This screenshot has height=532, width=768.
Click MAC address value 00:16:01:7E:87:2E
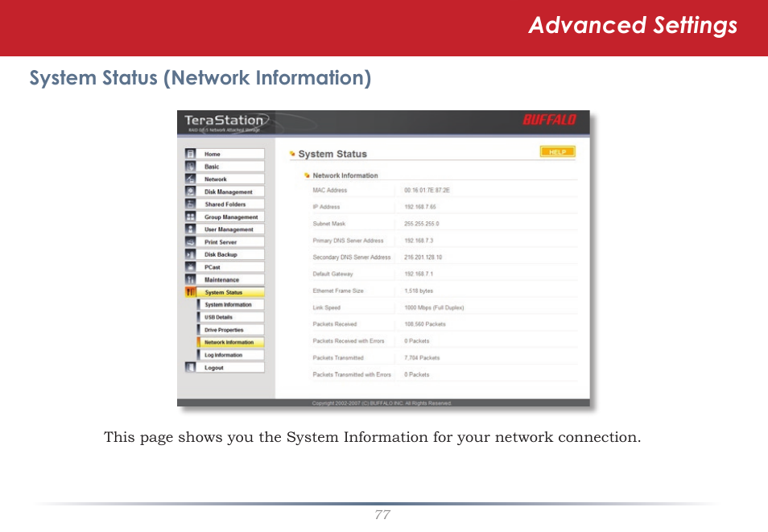tap(427, 190)
